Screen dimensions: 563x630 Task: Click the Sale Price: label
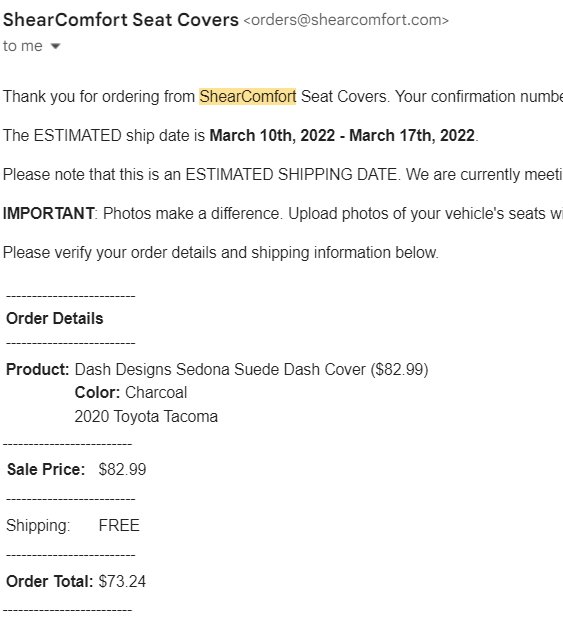[46, 469]
